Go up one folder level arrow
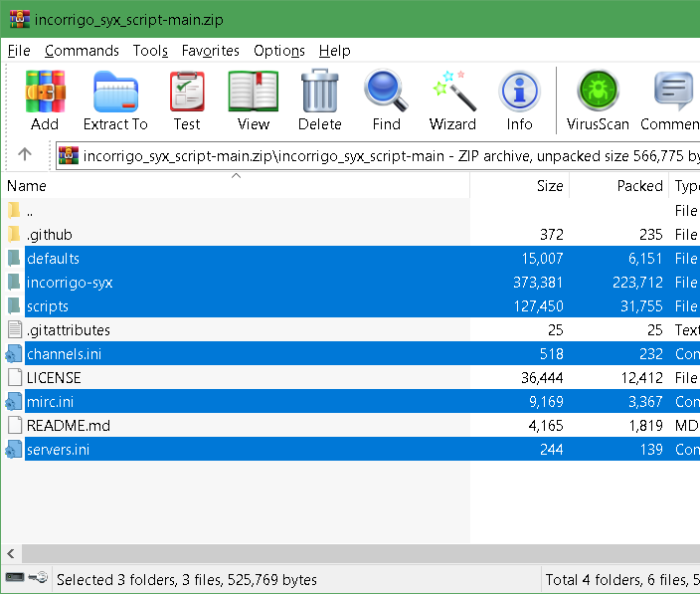Viewport: 700px width, 594px height. pyautogui.click(x=25, y=154)
